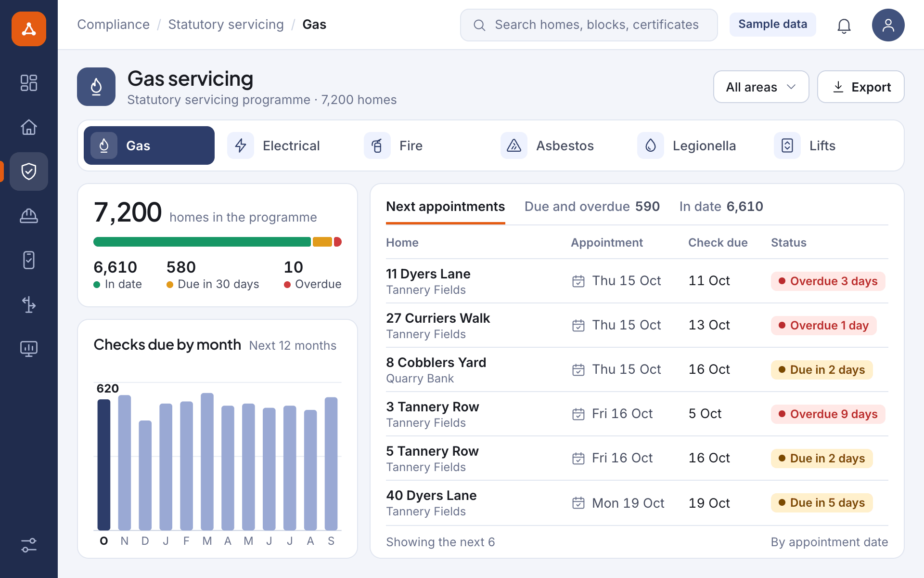
Task: Open the clipboard check sidebar icon
Action: [x=29, y=260]
